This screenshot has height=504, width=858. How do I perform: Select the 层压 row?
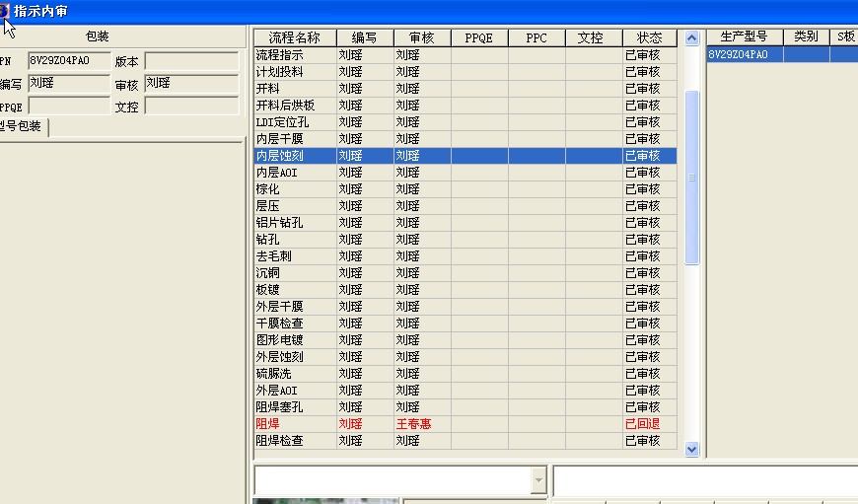tap(465, 206)
